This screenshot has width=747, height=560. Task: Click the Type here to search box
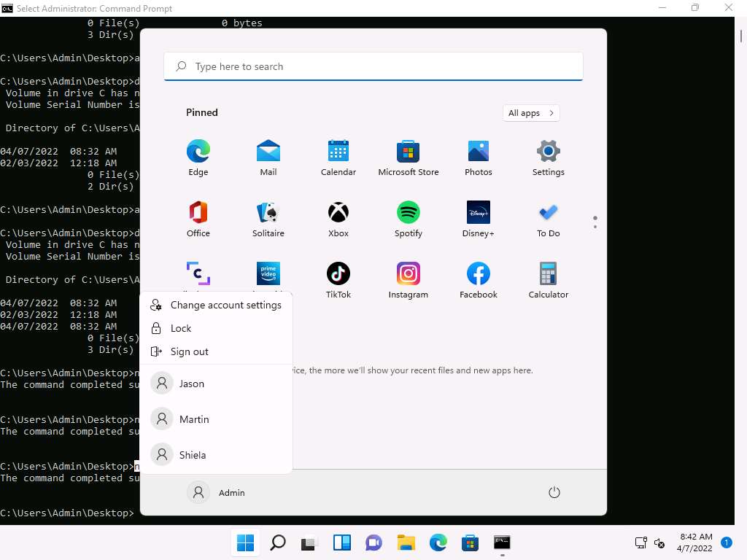(x=373, y=66)
